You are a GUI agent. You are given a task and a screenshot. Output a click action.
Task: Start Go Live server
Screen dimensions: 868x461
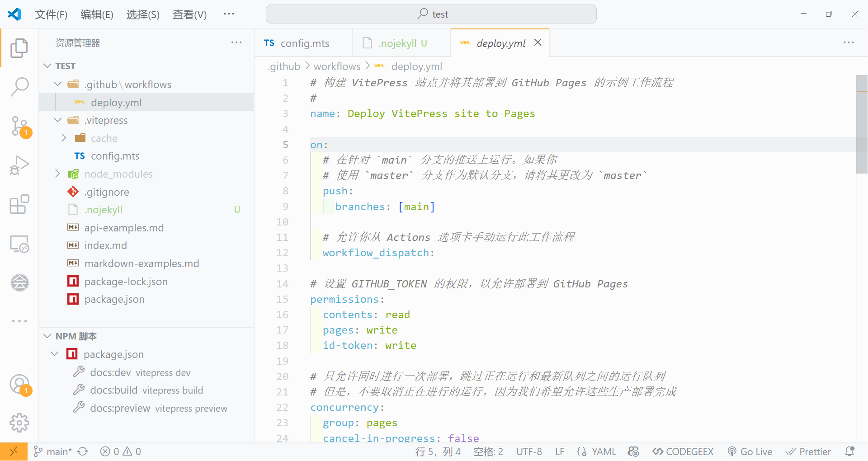coord(750,452)
